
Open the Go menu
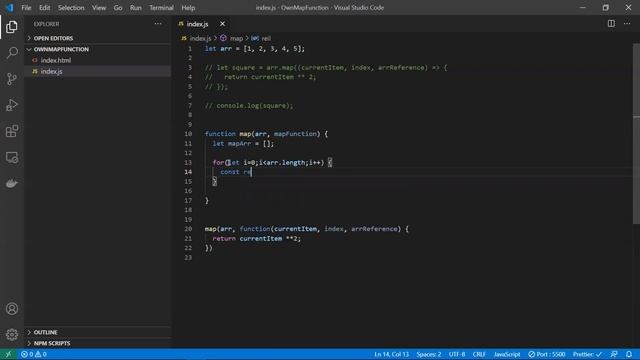(x=118, y=8)
